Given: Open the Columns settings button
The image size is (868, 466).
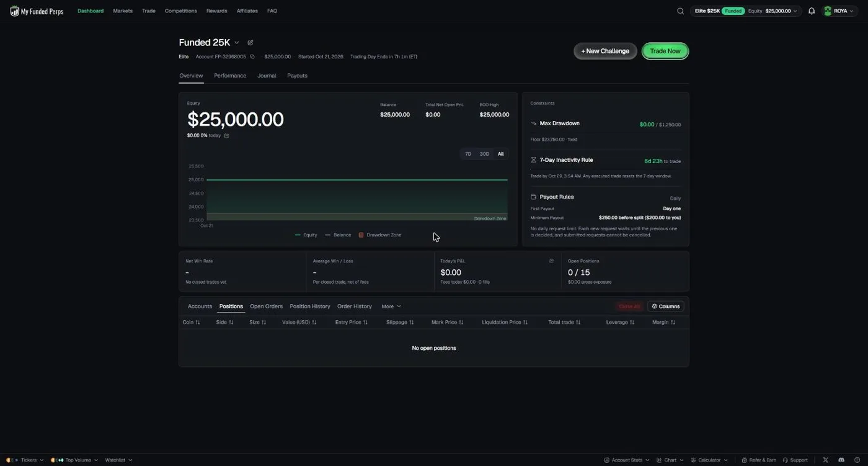Looking at the screenshot, I should tap(666, 307).
